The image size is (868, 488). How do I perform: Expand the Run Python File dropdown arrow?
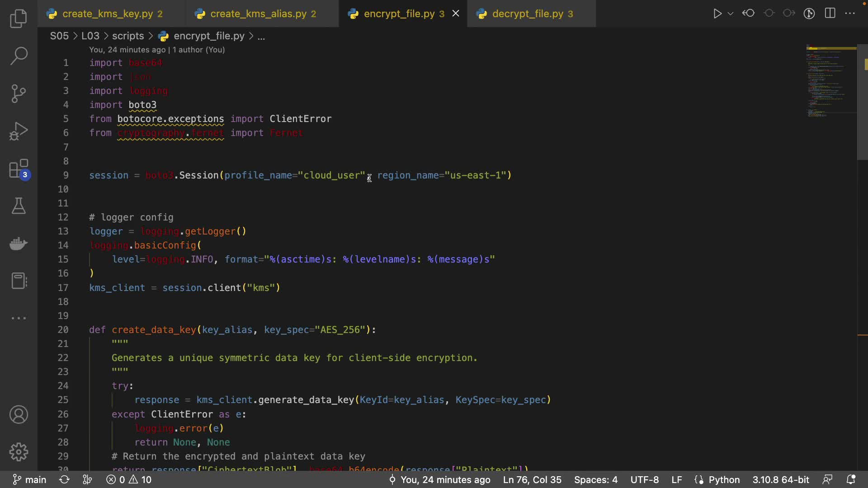click(731, 14)
